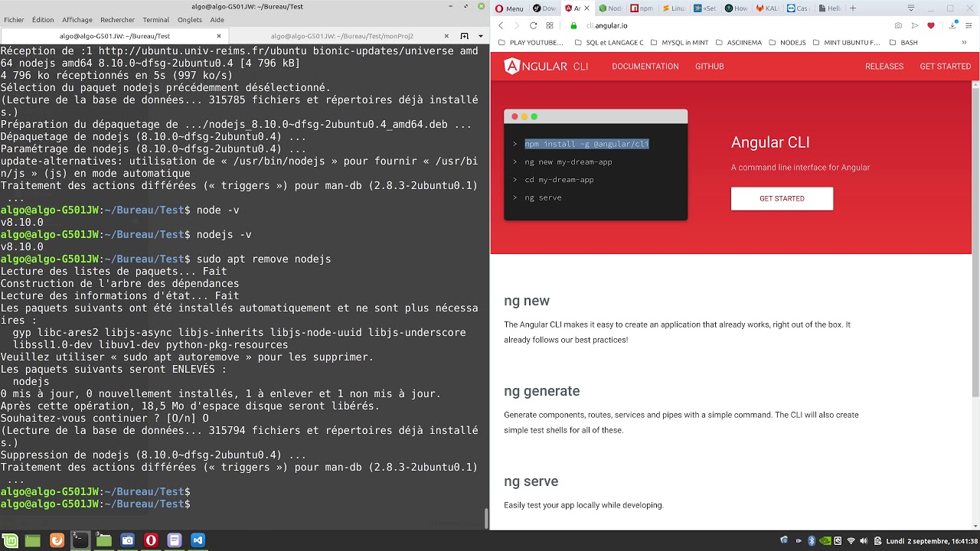Open Opera easy setup sliders icon
The height and width of the screenshot is (551, 980).
[969, 25]
